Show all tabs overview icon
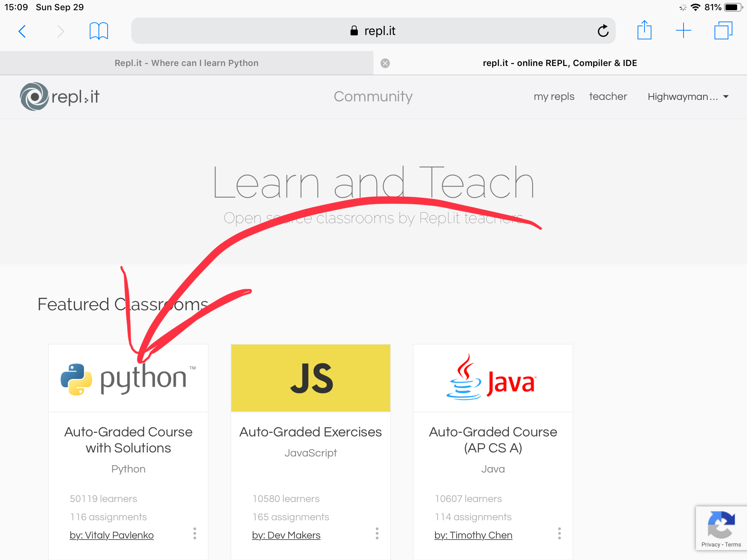This screenshot has height=560, width=747. point(723,30)
